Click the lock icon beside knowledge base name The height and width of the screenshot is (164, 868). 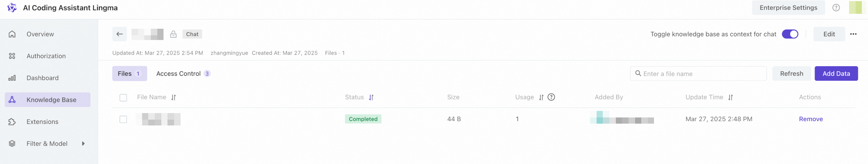point(173,34)
